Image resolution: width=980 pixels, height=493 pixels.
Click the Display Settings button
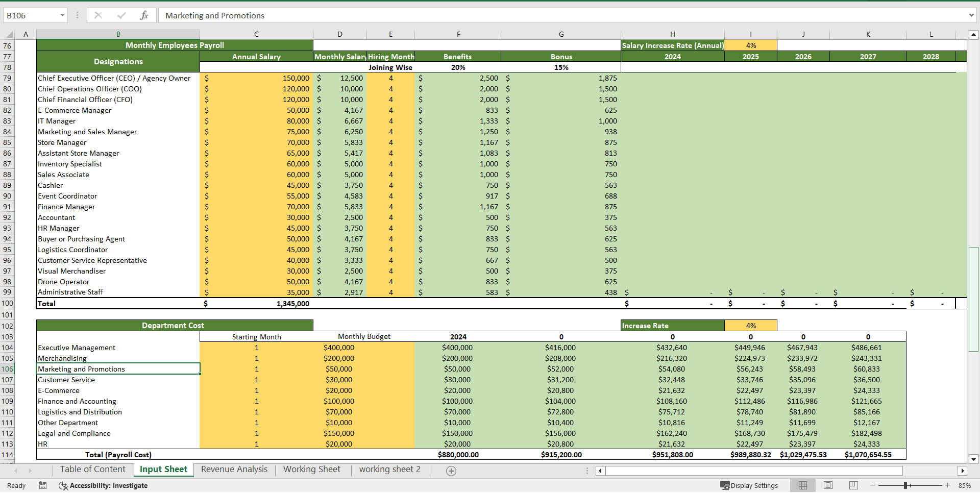[749, 485]
